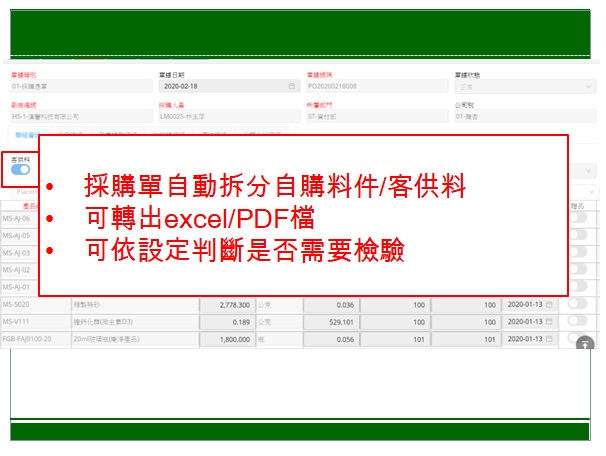The height and width of the screenshot is (456, 606).
Task: Click quantity cell 0.189
Action: (227, 322)
